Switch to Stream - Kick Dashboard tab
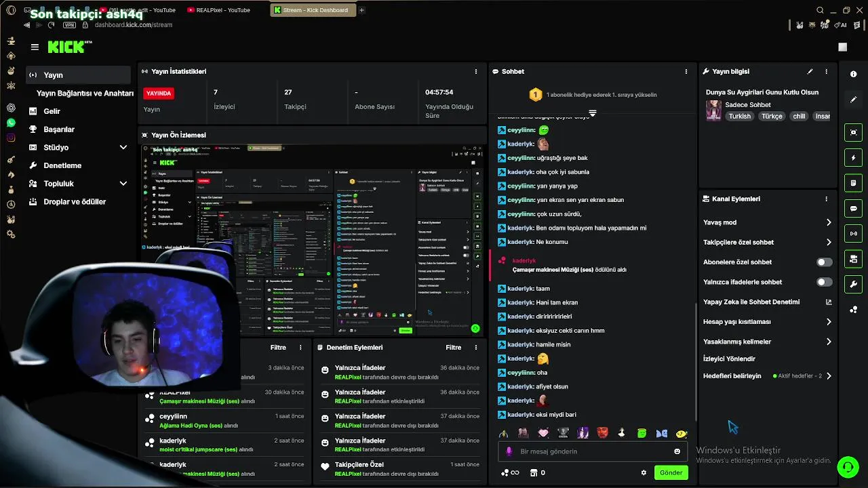The image size is (868, 488). tap(311, 10)
